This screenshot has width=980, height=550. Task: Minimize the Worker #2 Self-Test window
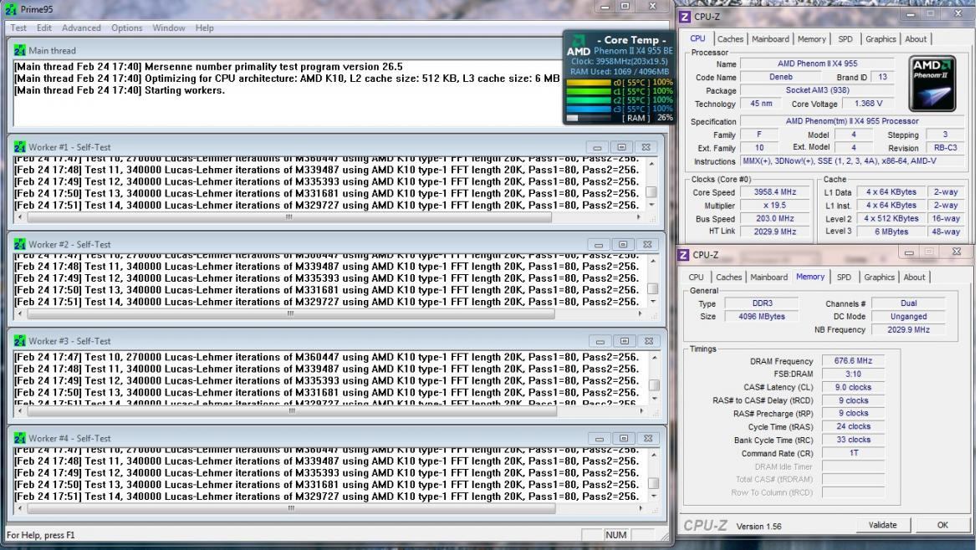click(x=599, y=244)
